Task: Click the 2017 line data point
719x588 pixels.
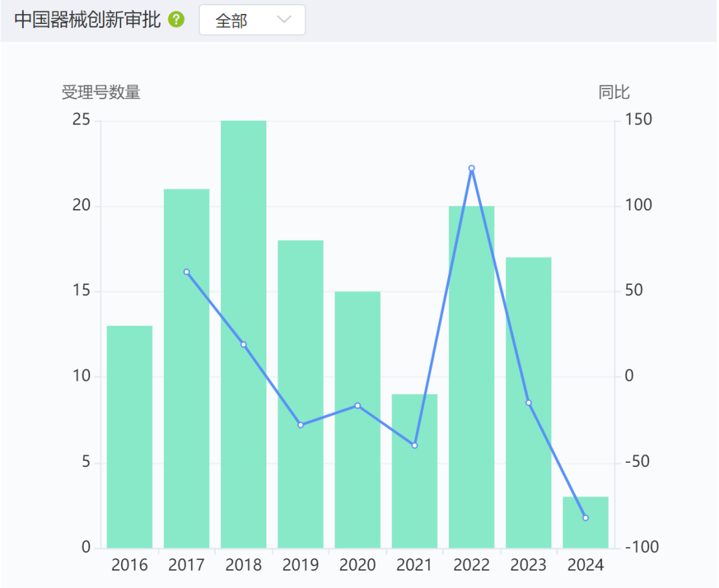Action: coord(186,272)
